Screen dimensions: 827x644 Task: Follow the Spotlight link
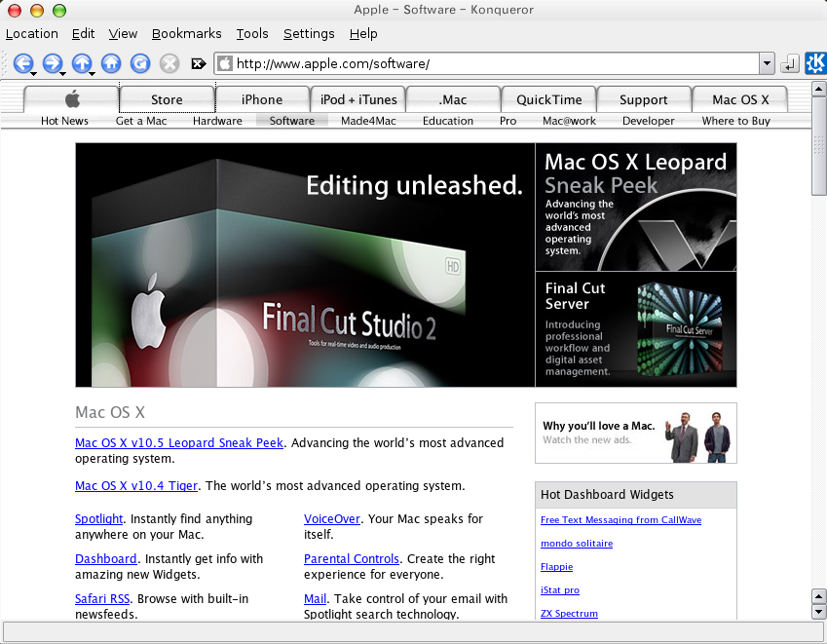tap(98, 518)
